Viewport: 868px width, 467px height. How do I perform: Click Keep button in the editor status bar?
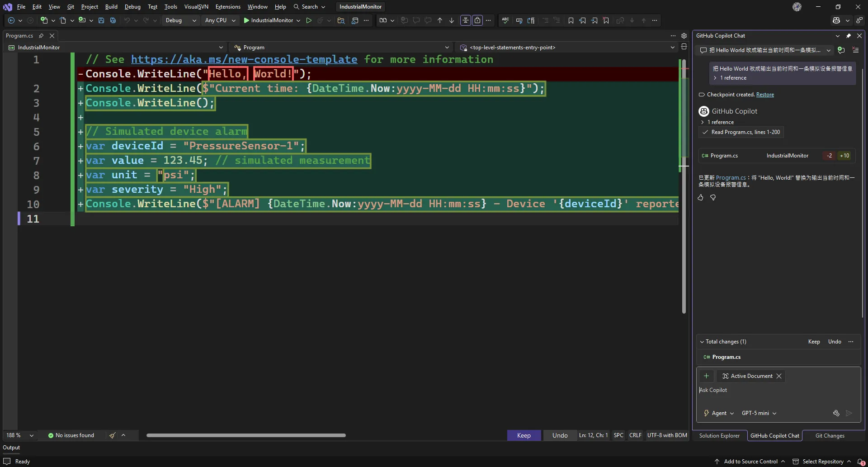point(524,435)
